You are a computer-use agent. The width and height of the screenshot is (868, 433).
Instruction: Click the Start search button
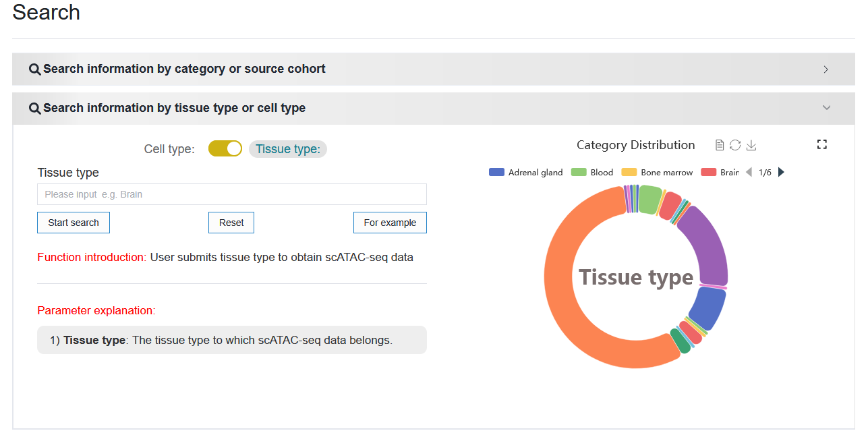[x=74, y=223]
